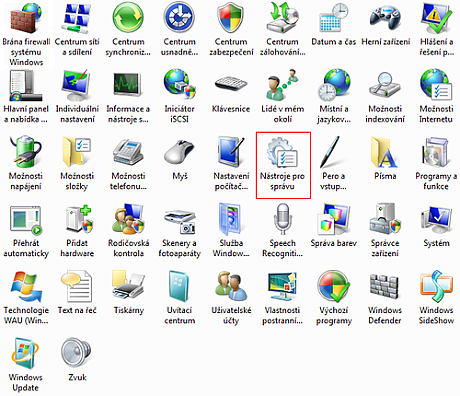460x396 pixels.
Task: Select Text na řeč icon
Action: pos(77,287)
